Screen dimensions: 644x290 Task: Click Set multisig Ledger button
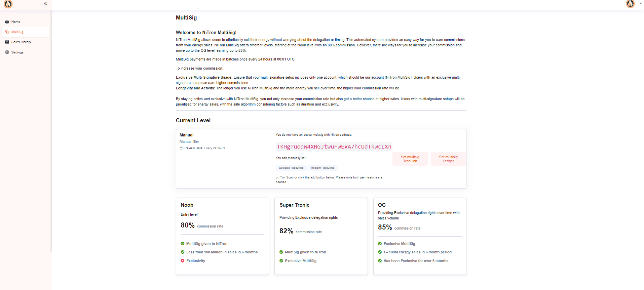pyautogui.click(x=448, y=159)
